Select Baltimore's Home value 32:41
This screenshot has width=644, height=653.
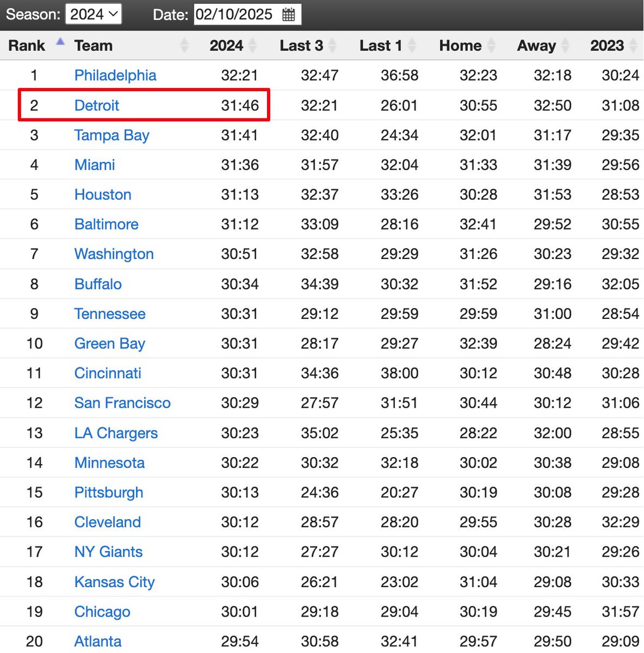pos(478,224)
